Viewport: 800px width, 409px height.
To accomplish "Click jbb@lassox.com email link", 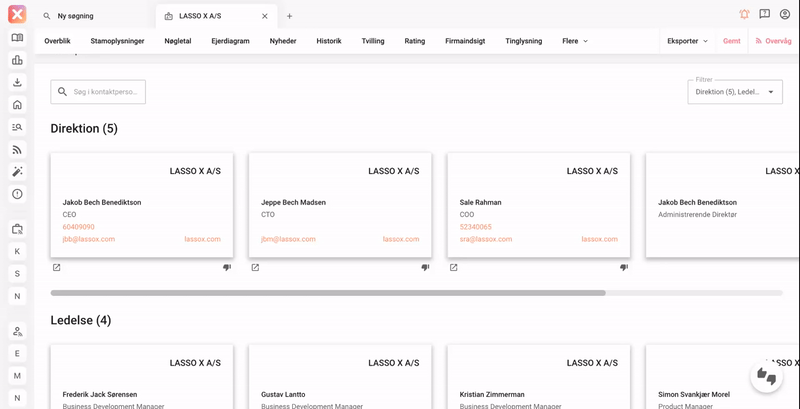I will point(89,239).
